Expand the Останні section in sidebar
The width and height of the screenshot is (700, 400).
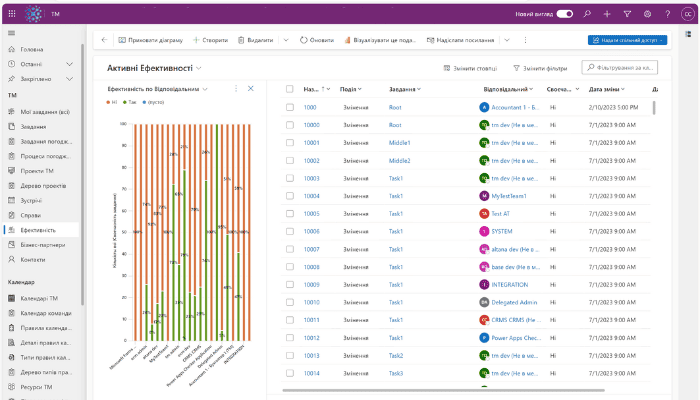tap(69, 62)
